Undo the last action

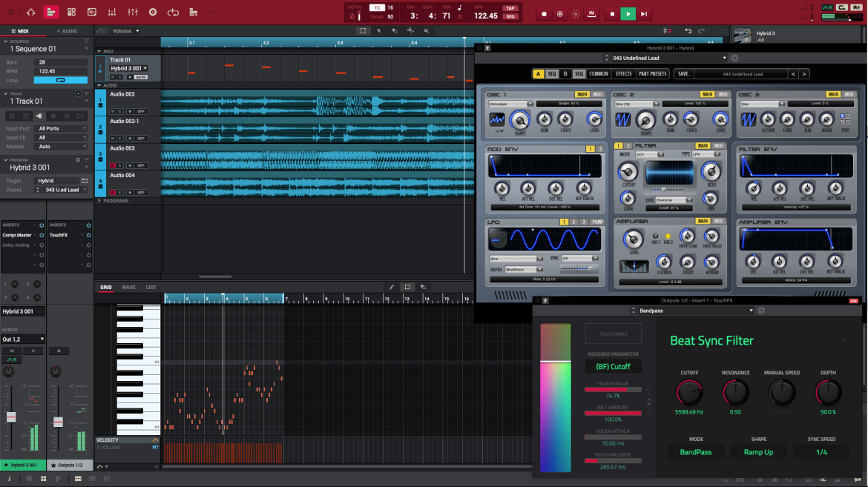click(688, 31)
